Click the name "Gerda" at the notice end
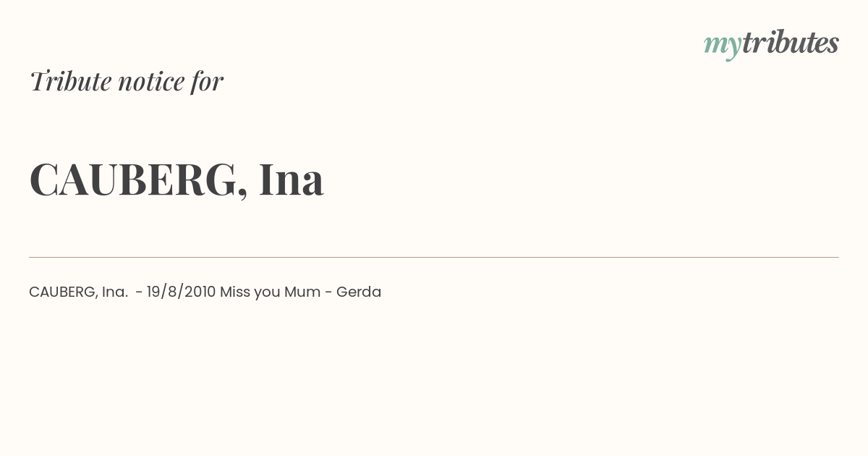This screenshot has height=456, width=868. [x=359, y=292]
